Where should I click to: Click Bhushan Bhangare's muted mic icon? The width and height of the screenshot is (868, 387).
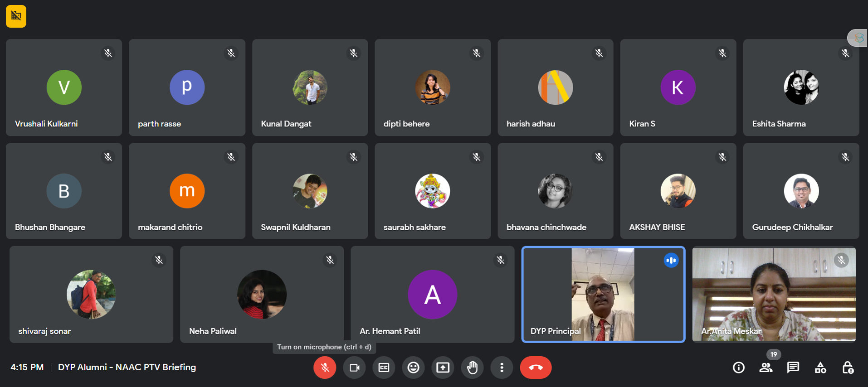(108, 157)
